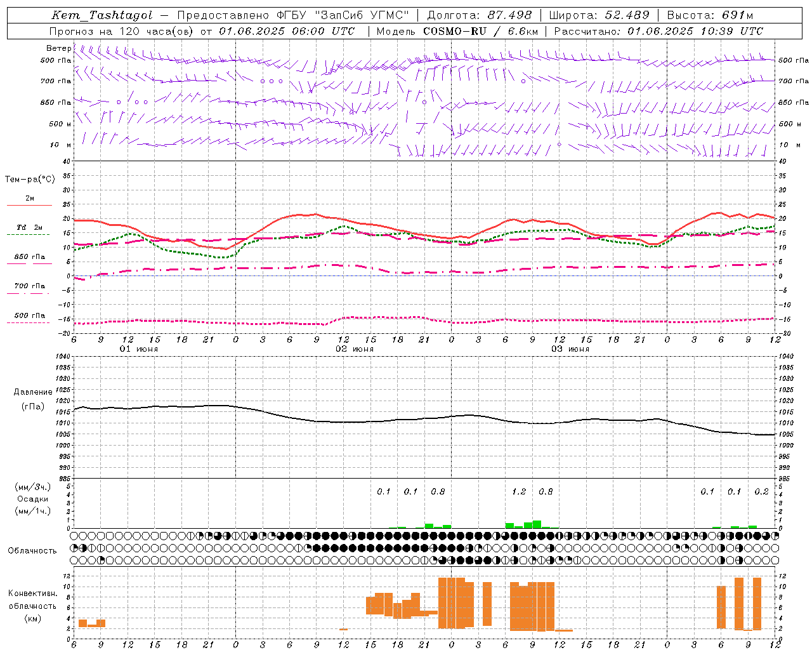The image size is (812, 650).
Task: Click the "(мм/1ч.)" precipitation unit label
Action: tap(33, 511)
